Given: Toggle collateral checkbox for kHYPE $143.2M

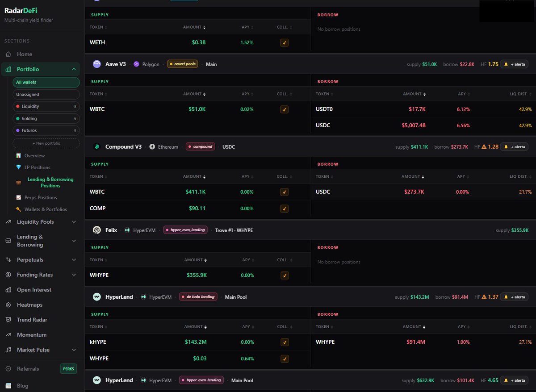Looking at the screenshot, I should pyautogui.click(x=285, y=342).
